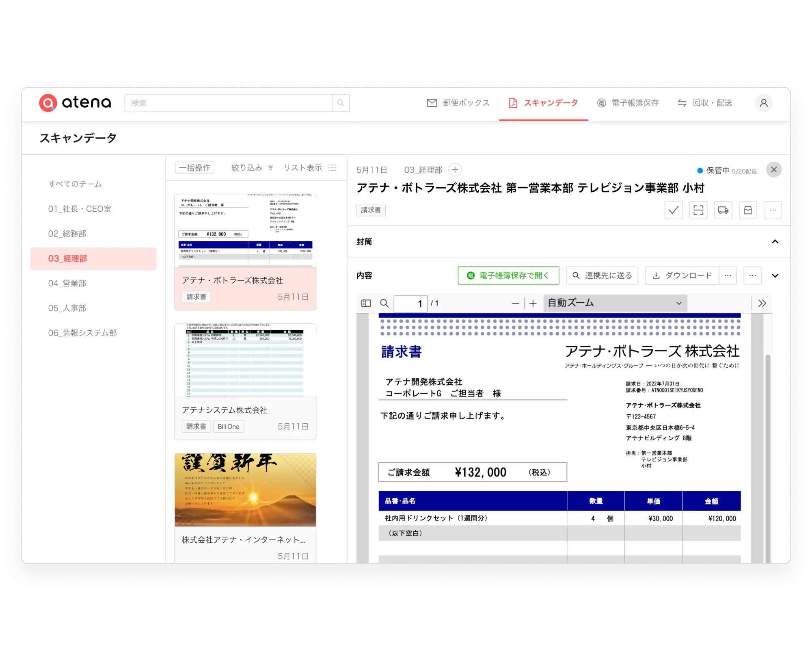Open the 自動ズーム zoom dropdown
This screenshot has height=650, width=812.
[615, 303]
